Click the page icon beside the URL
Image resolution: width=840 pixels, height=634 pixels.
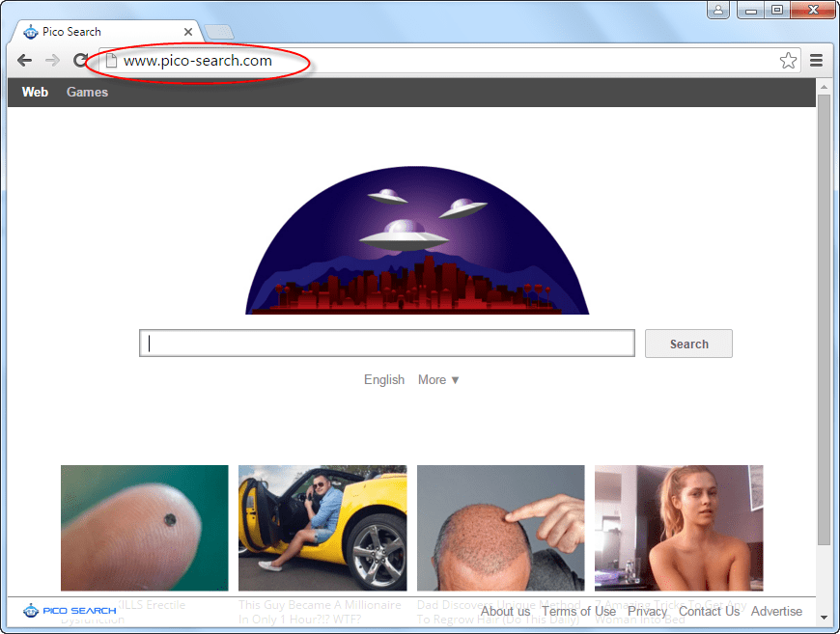111,61
